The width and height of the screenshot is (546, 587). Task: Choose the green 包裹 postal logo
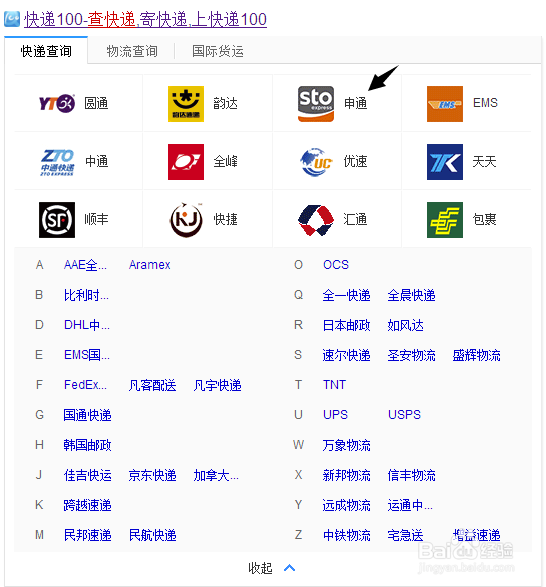point(445,220)
